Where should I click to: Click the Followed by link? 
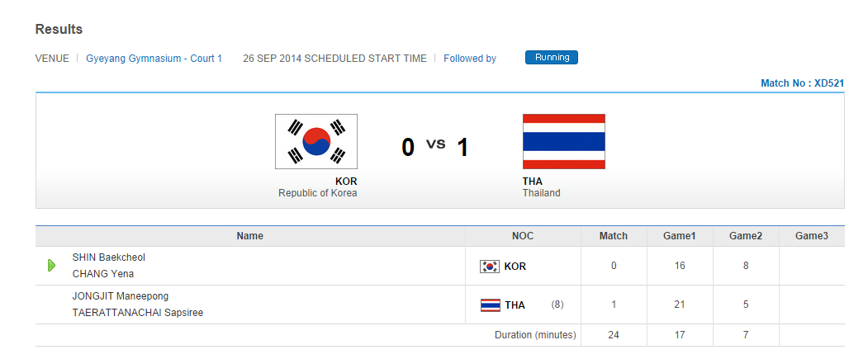(x=469, y=59)
